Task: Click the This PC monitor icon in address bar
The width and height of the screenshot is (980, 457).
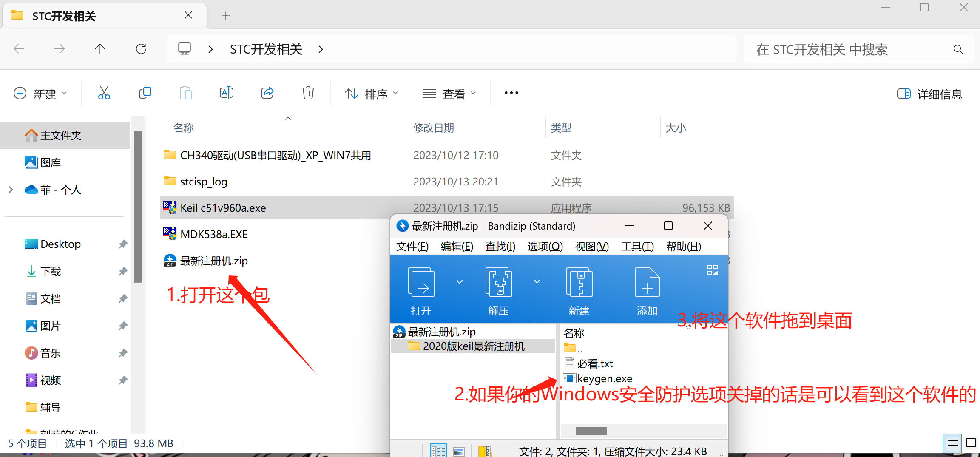Action: (185, 49)
